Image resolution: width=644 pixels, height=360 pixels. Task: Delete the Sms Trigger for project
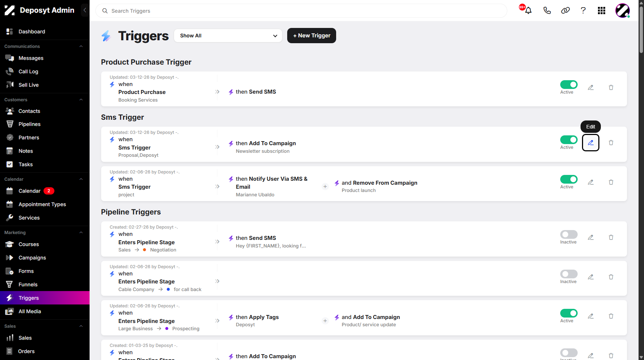pyautogui.click(x=611, y=182)
